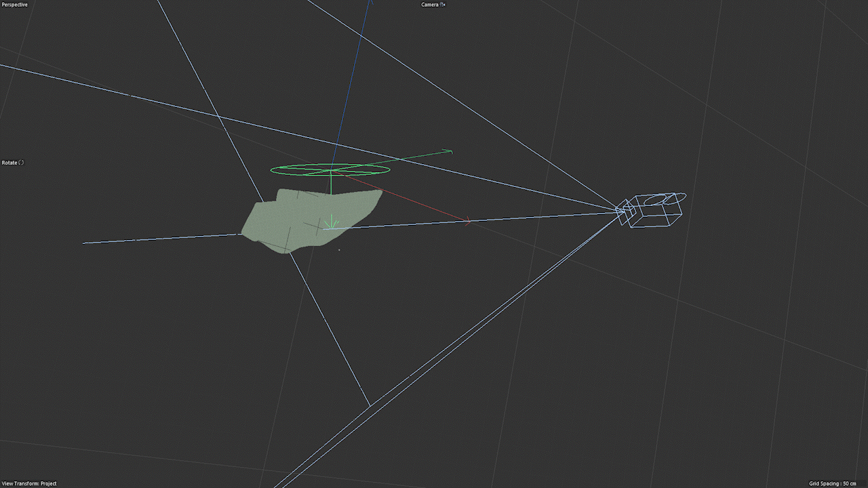Click the View Transform: Project status text

(x=29, y=483)
